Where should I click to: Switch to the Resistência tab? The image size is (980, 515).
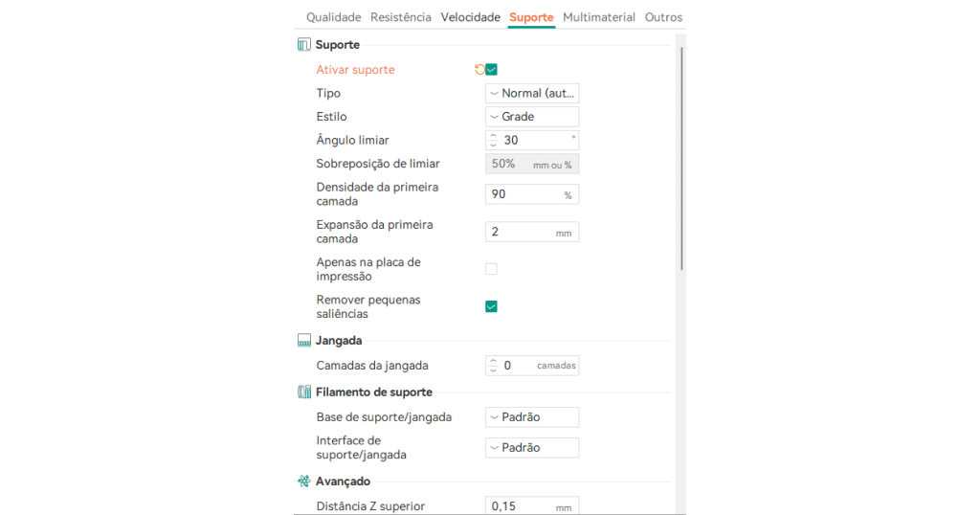[x=401, y=17]
